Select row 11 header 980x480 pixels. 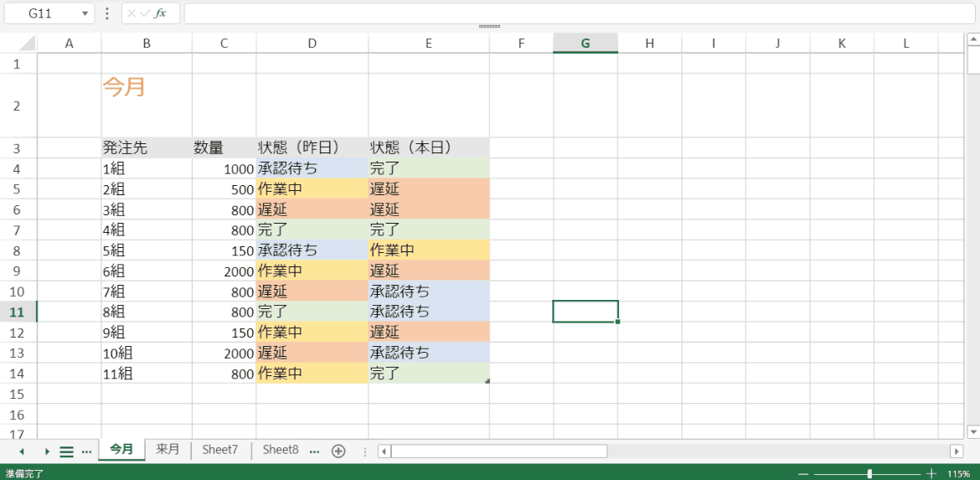pyautogui.click(x=18, y=312)
